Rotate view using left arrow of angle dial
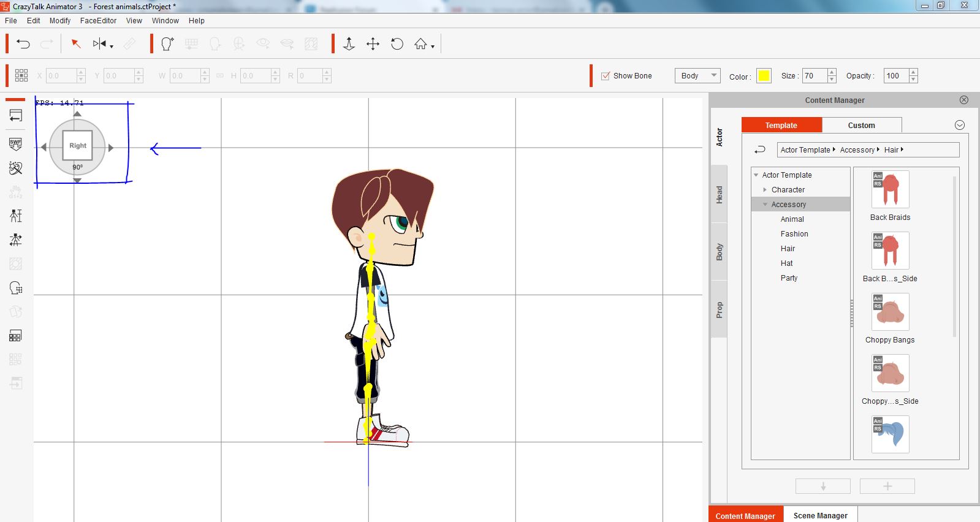This screenshot has width=980, height=522. [x=44, y=147]
